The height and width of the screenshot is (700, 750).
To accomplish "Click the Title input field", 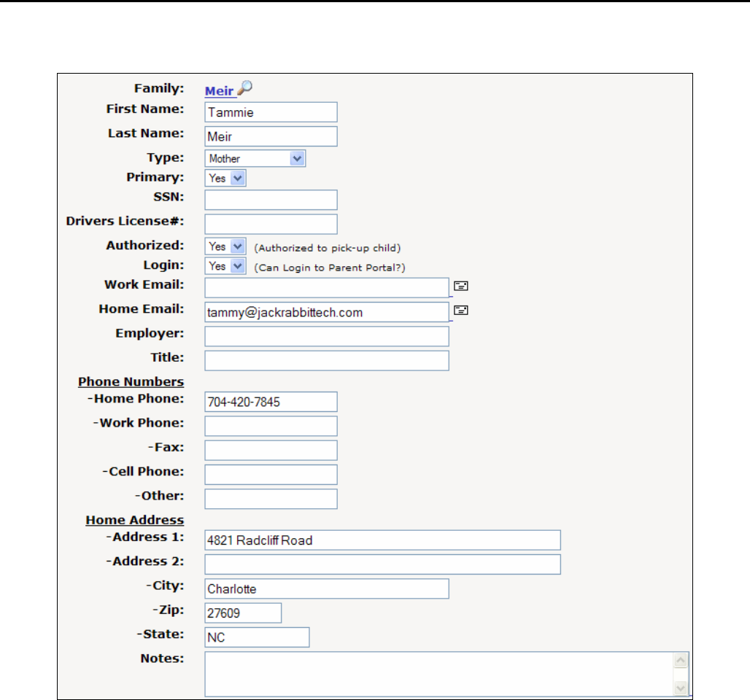I will tap(327, 360).
